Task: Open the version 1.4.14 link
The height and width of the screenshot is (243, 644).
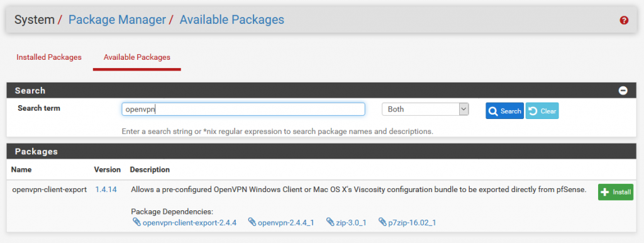Action: (x=106, y=189)
